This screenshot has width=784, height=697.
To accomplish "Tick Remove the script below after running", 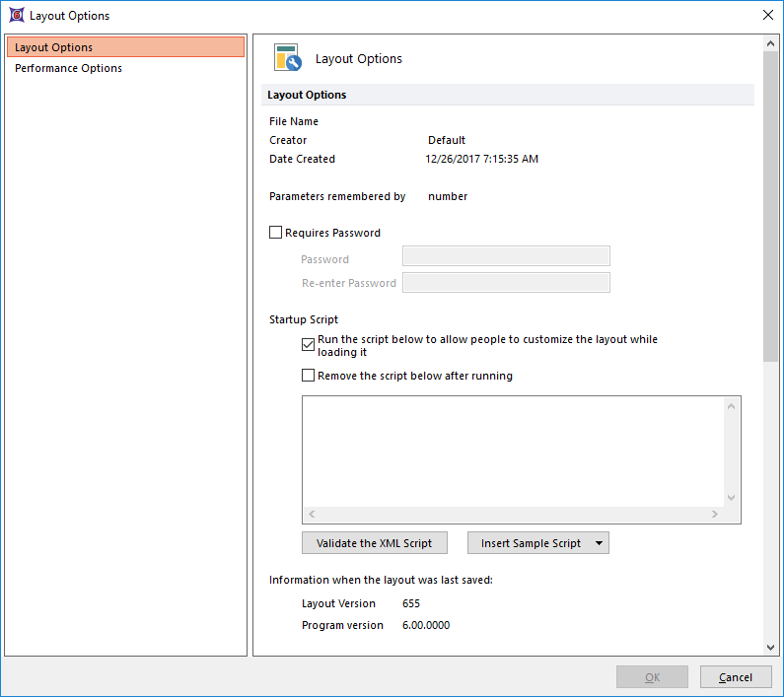I will [309, 376].
